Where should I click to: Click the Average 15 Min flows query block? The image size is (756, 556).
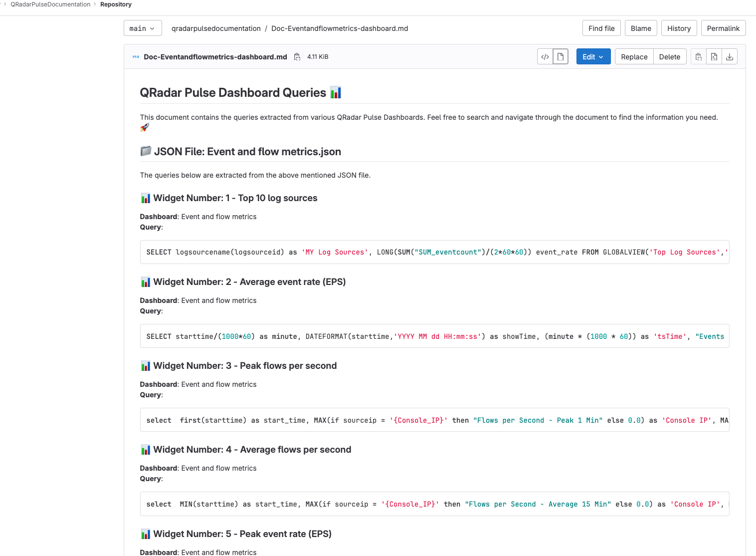tap(434, 504)
